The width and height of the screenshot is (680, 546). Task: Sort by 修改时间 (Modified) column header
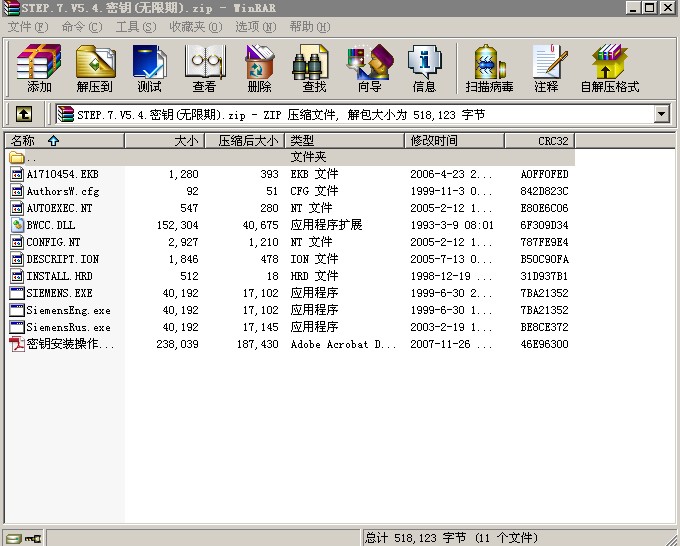[435, 141]
